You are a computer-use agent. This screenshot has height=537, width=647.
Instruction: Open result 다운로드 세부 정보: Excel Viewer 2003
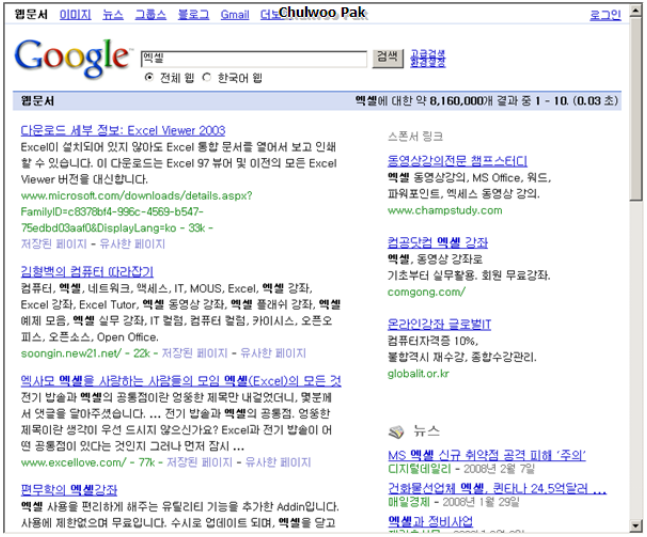pos(123,131)
